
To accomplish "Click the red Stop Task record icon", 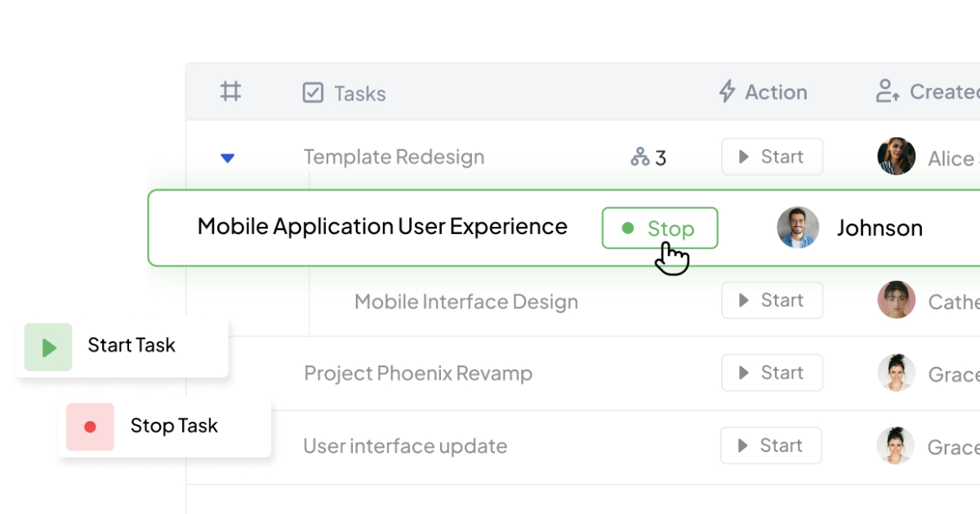I will (x=91, y=427).
